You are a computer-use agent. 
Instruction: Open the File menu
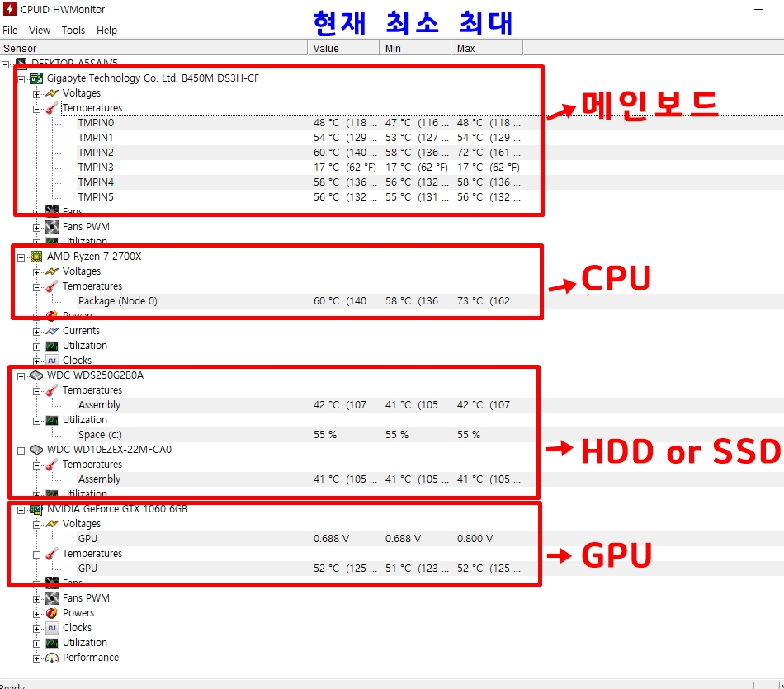coord(10,30)
